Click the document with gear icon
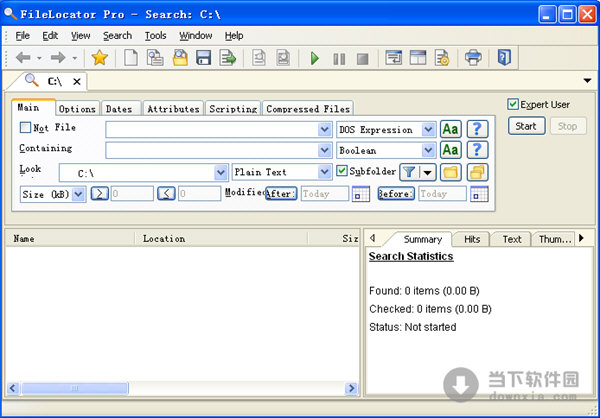This screenshot has width=600, height=418. click(x=442, y=58)
